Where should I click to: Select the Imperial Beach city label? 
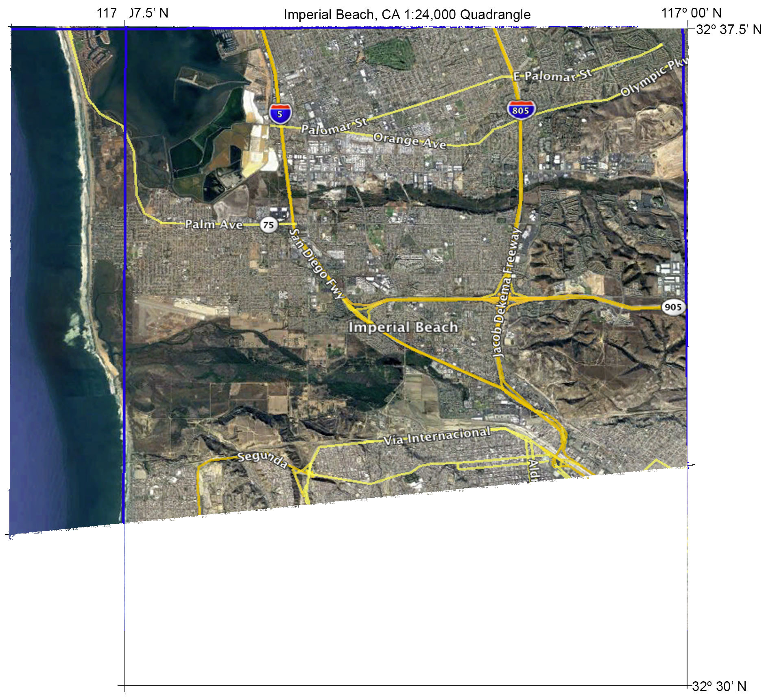(404, 328)
